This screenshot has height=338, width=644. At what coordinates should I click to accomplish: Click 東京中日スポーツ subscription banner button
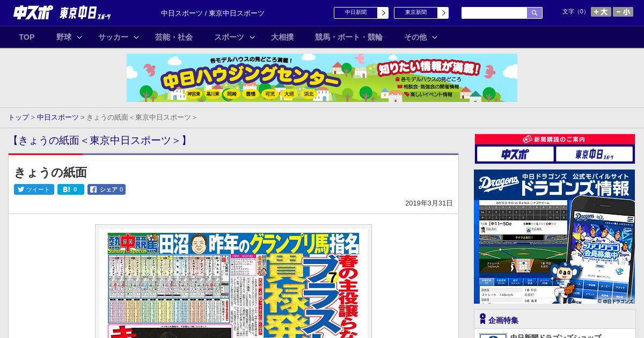[595, 155]
